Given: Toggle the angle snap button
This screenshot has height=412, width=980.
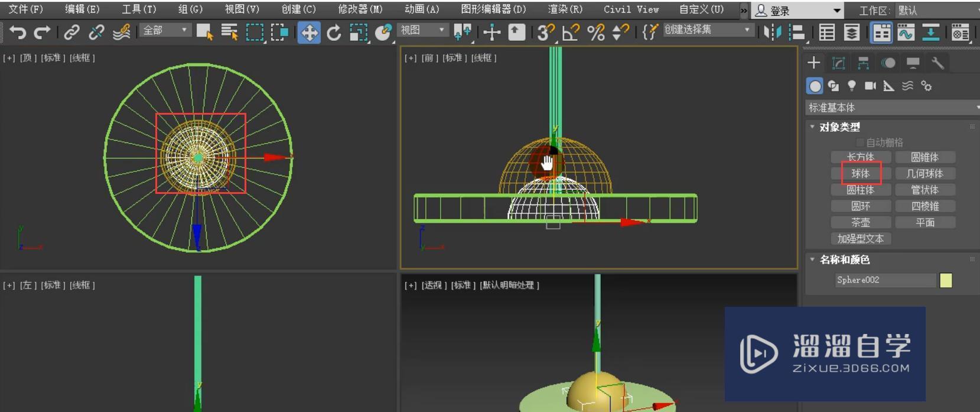Looking at the screenshot, I should (x=571, y=32).
